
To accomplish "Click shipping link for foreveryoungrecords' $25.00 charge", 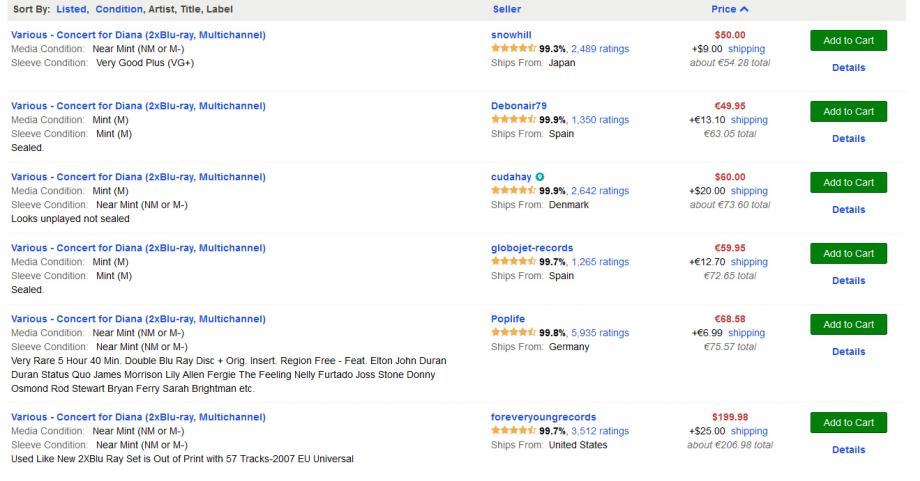I will click(x=749, y=431).
